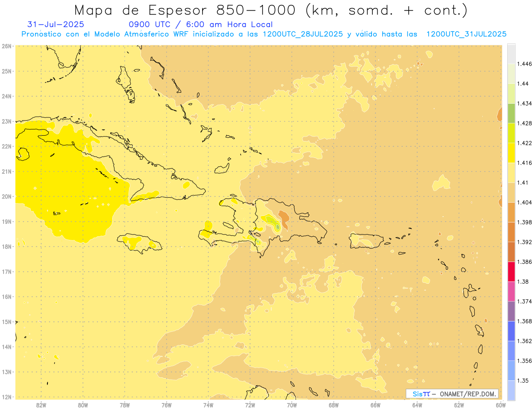Click the 17N latitude label
532x411 pixels.
coord(6,271)
